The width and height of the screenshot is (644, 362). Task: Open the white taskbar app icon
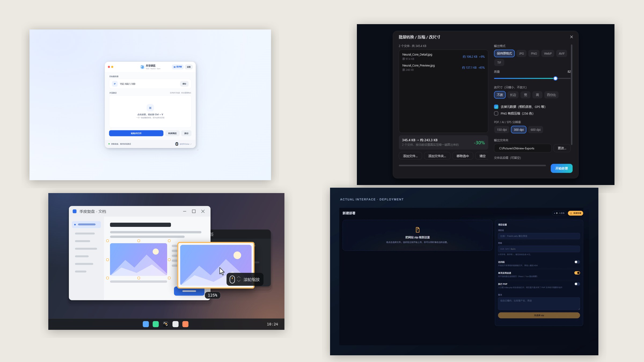pos(175,324)
